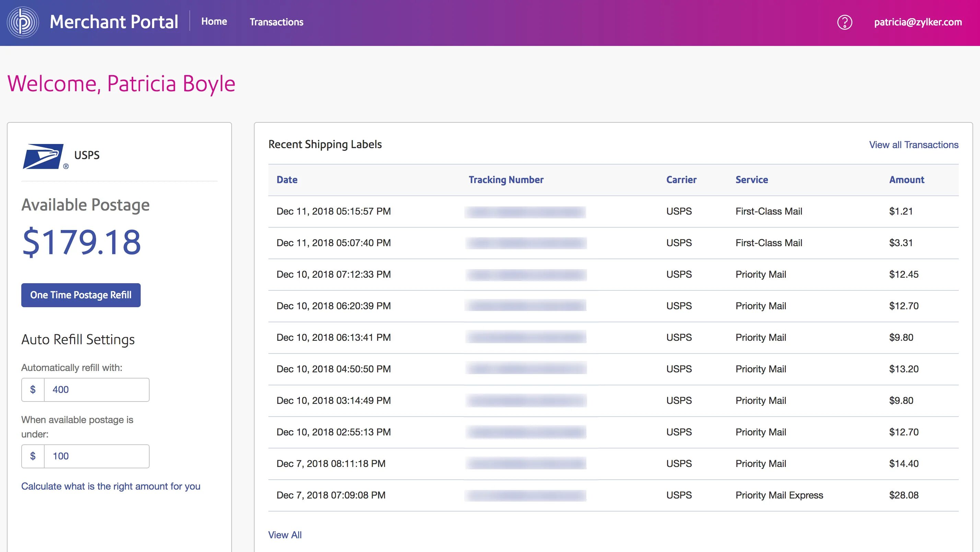Screen dimensions: 980x552
Task: Open patricia@zylker.com account menu
Action: (918, 22)
